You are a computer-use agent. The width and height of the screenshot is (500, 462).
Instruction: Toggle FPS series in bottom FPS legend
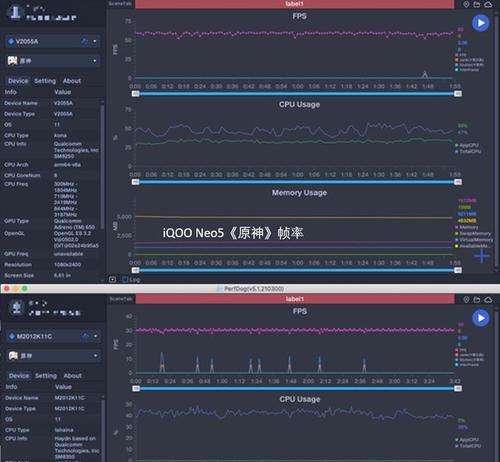[x=461, y=350]
